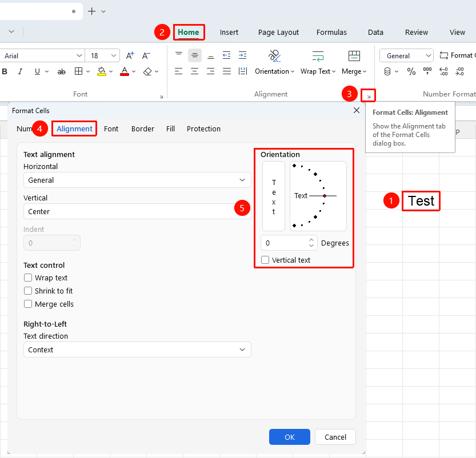
Task: Switch to the Border tab
Action: [x=143, y=129]
